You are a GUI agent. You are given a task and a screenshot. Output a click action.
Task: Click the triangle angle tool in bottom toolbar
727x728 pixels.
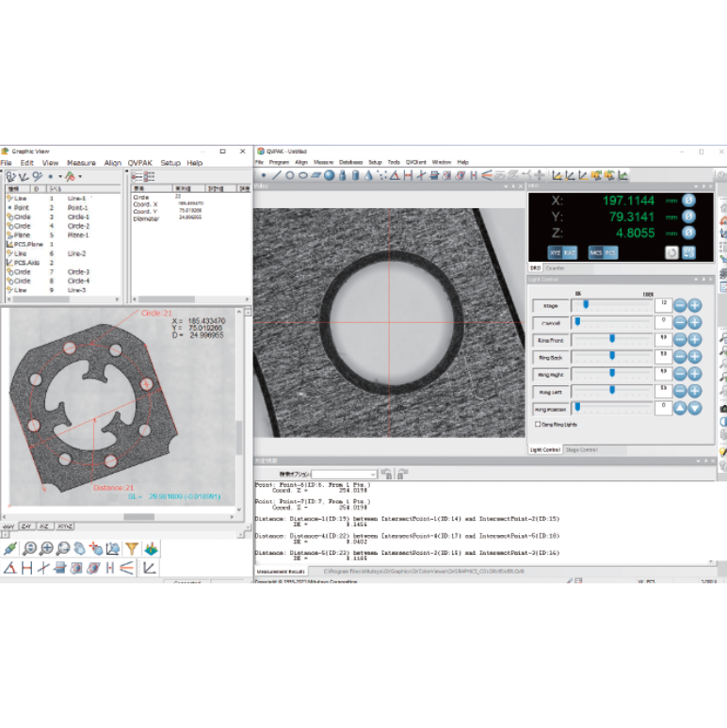click(x=9, y=568)
